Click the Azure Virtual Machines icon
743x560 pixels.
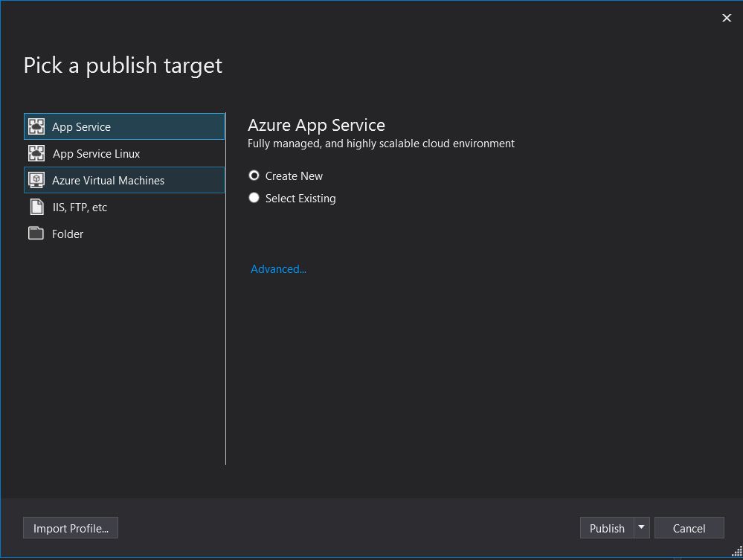[36, 180]
